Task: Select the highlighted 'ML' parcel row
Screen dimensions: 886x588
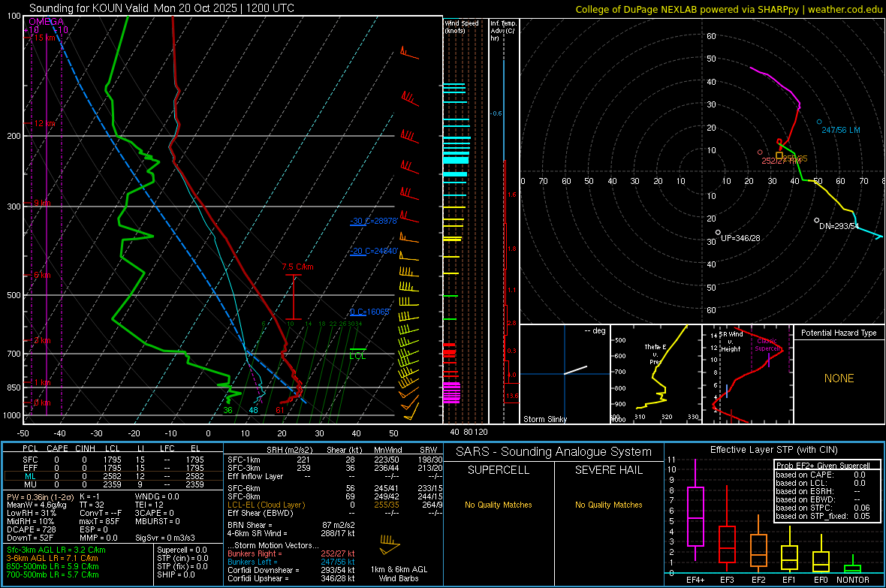Action: click(113, 476)
